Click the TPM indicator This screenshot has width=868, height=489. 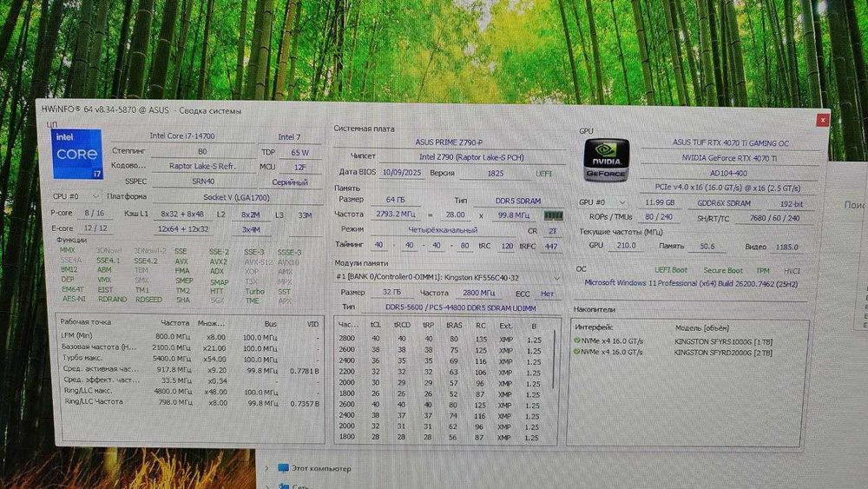pos(763,271)
